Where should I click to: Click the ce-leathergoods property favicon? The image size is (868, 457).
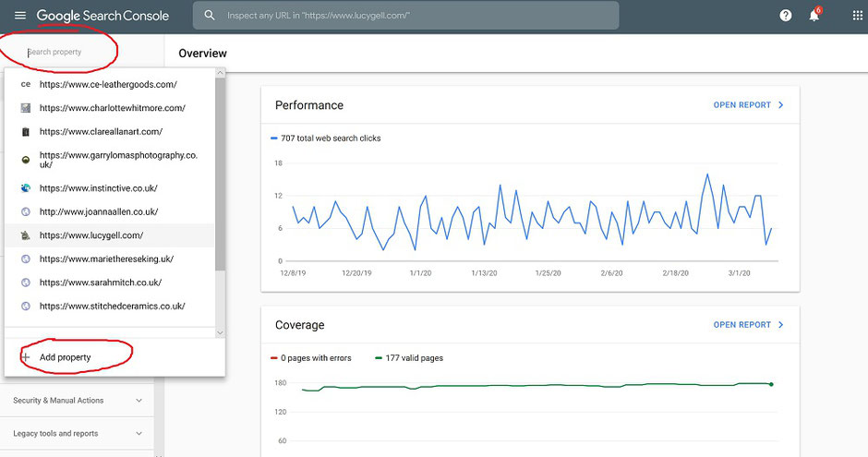coord(26,85)
